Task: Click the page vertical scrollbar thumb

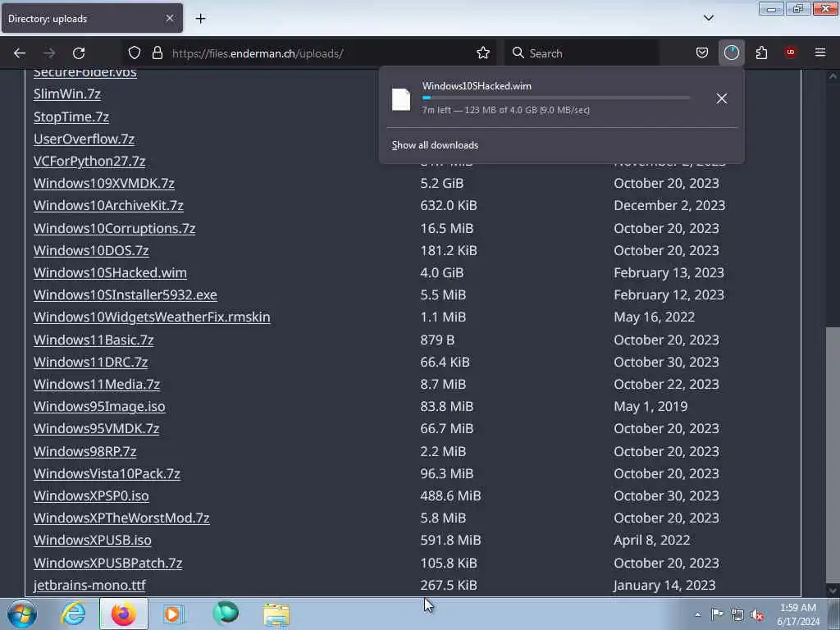Action: (833, 454)
